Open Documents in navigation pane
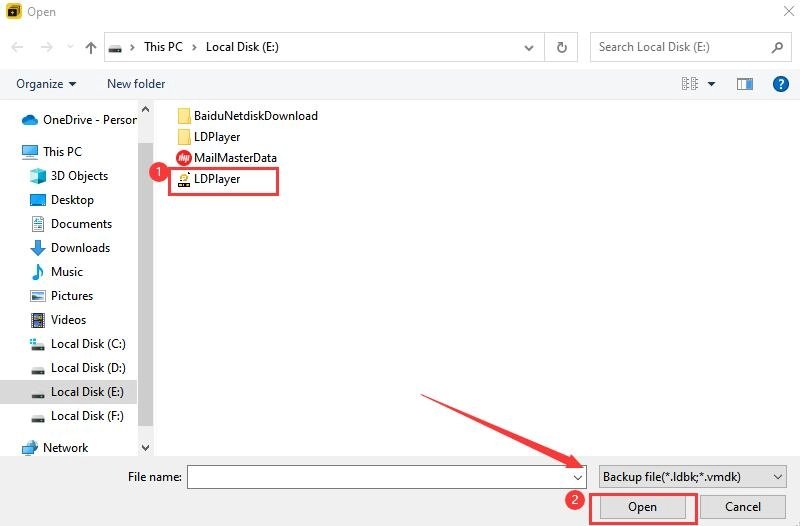This screenshot has width=800, height=526. click(71, 223)
